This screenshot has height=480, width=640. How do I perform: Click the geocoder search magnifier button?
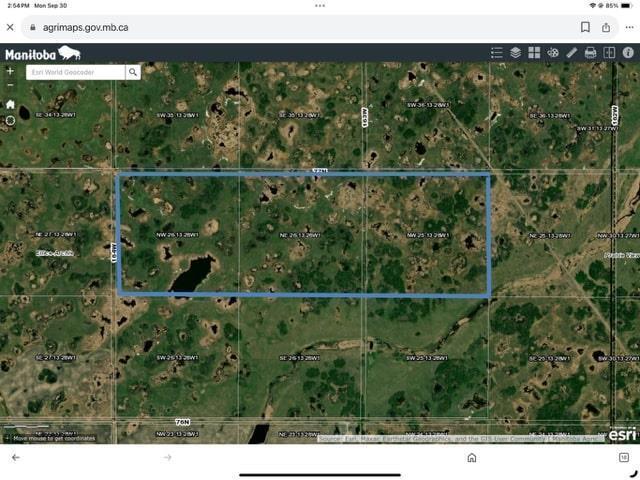pos(133,72)
